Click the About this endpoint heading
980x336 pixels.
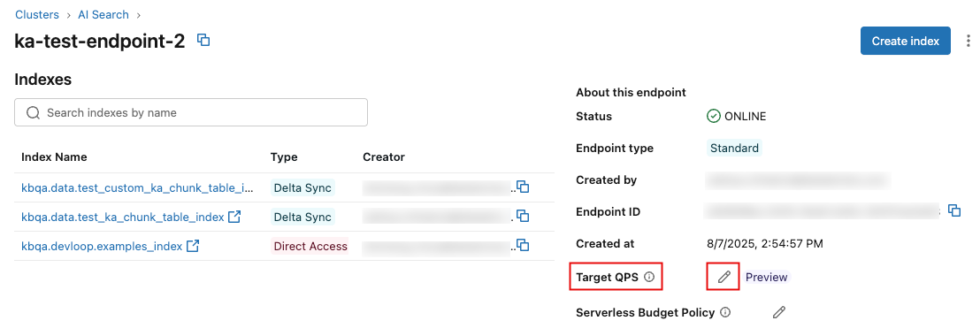(632, 93)
